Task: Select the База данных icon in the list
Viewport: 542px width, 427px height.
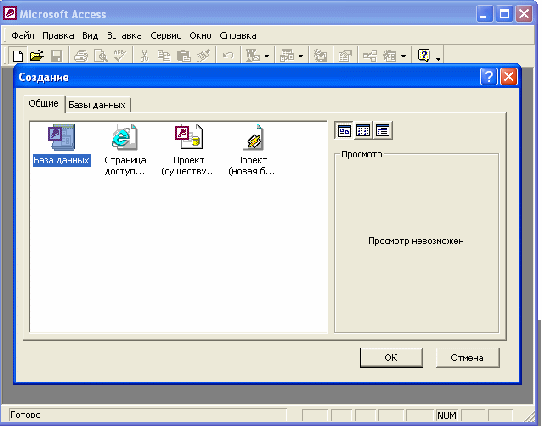Action: [62, 146]
